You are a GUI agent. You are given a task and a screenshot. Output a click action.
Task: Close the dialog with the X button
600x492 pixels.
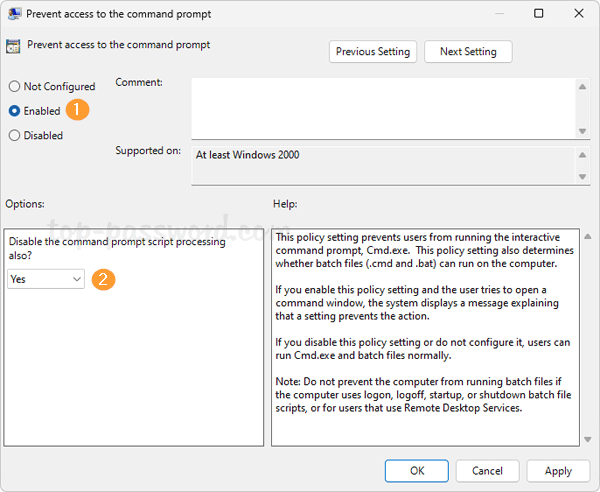pyautogui.click(x=579, y=14)
